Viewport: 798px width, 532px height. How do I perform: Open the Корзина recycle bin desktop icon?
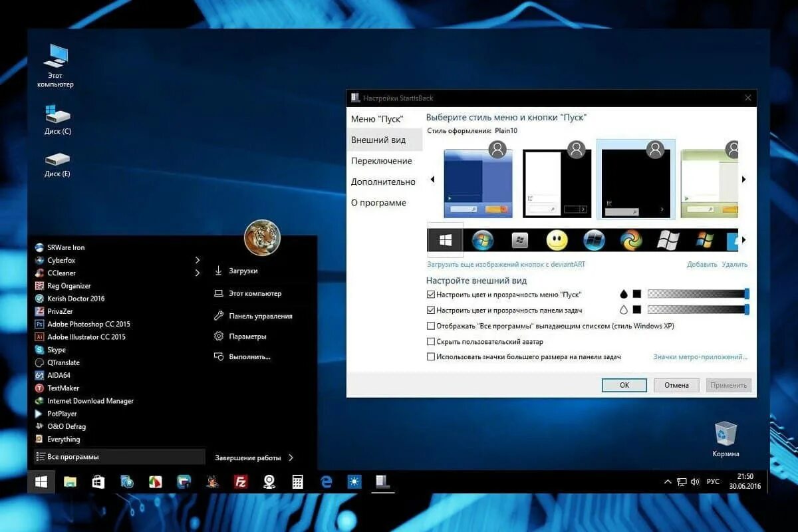[x=726, y=439]
